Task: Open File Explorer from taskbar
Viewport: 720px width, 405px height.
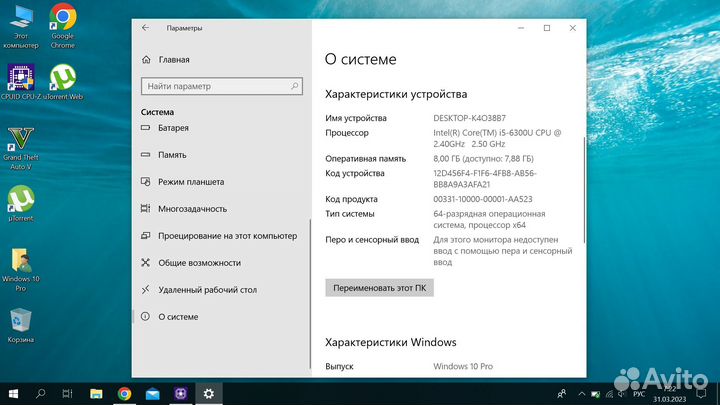Action: (x=96, y=394)
